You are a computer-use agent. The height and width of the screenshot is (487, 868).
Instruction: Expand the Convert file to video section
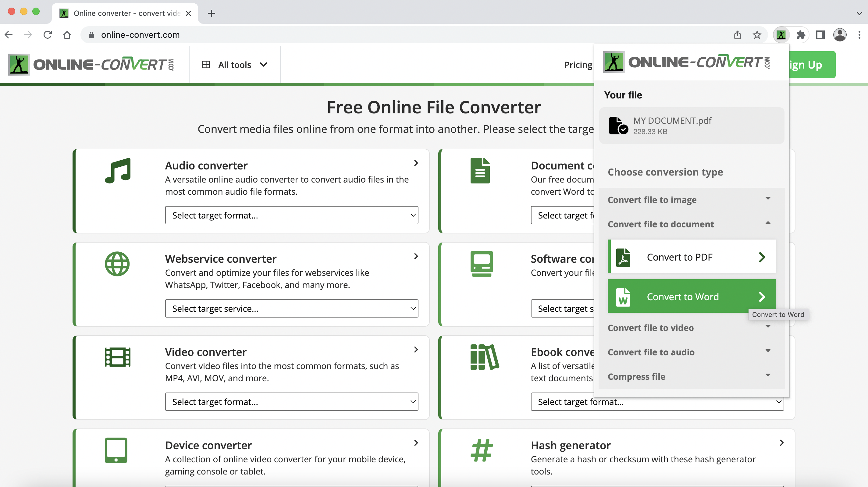tap(688, 327)
